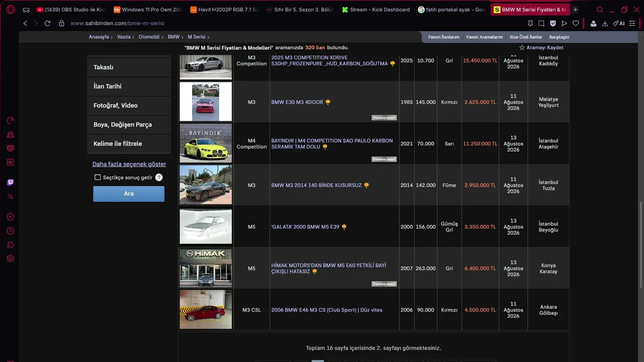
Task: Click the help question mark beside Seçtikçe sonuç getir
Action: (159, 177)
